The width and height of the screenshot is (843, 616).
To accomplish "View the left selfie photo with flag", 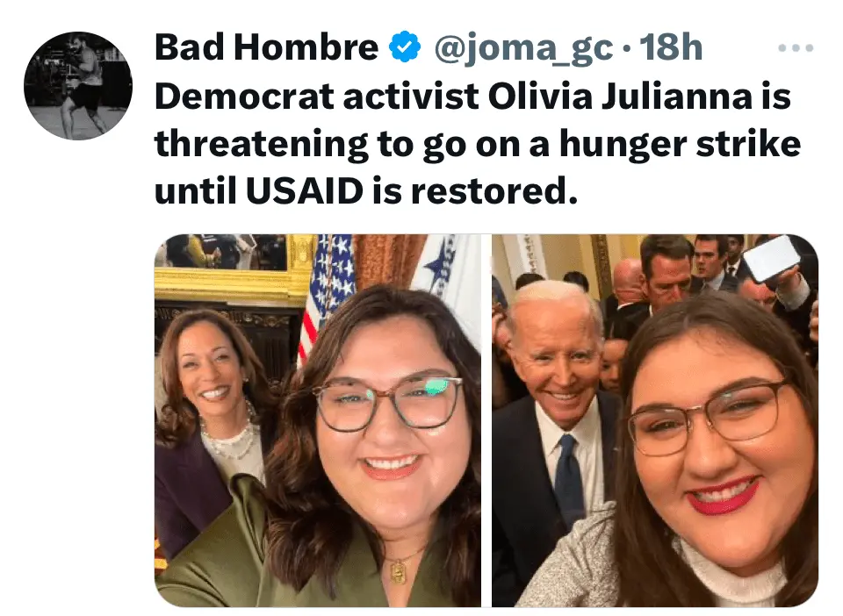I will (318, 420).
